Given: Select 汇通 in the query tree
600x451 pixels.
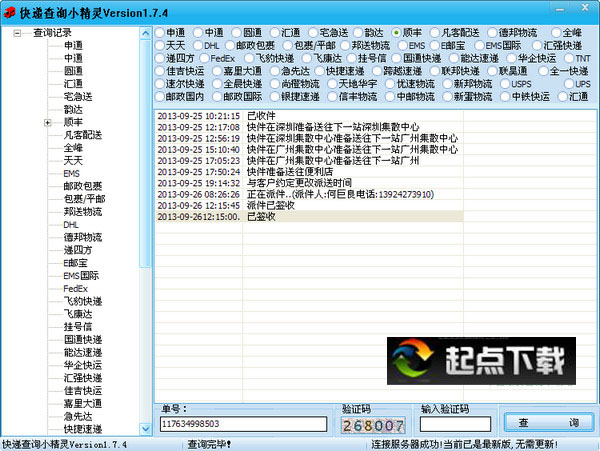Looking at the screenshot, I should [x=73, y=84].
